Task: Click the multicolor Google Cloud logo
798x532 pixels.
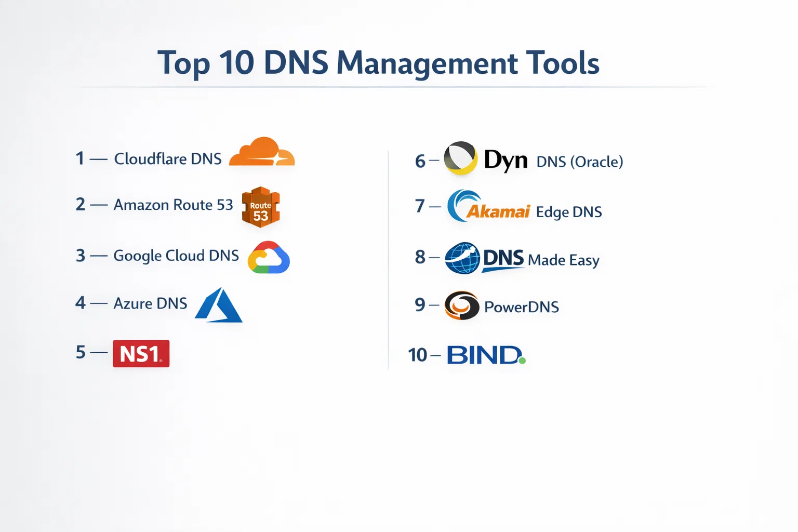Action: tap(269, 258)
